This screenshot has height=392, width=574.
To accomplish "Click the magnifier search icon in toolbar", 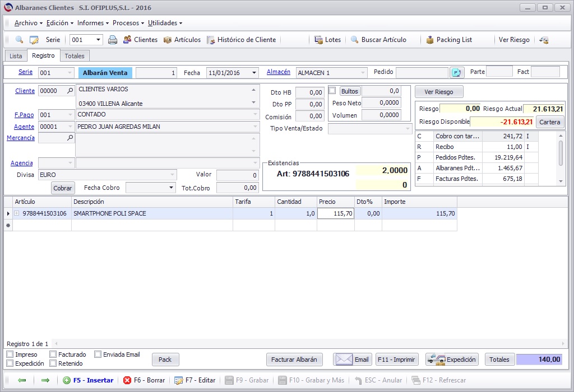I will (x=19, y=40).
